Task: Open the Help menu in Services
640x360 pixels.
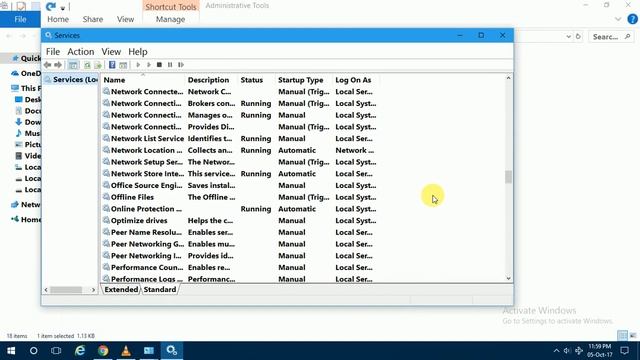Action: (138, 52)
